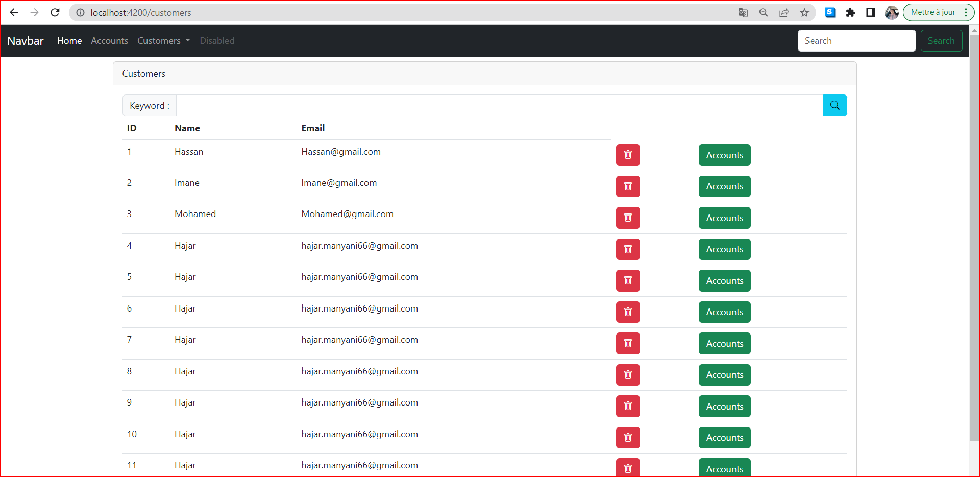This screenshot has height=477, width=980.
Task: Select Home in the navigation bar
Action: tap(69, 41)
